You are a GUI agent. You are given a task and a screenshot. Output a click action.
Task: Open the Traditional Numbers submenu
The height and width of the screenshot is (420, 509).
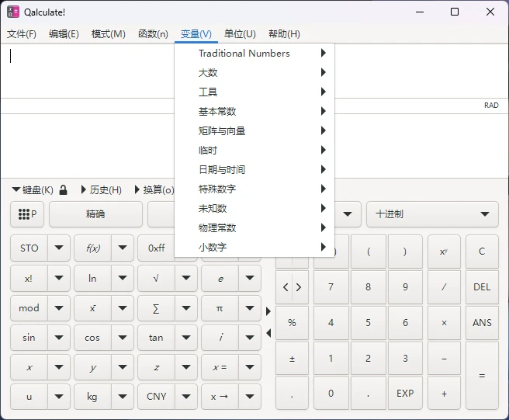(254, 53)
